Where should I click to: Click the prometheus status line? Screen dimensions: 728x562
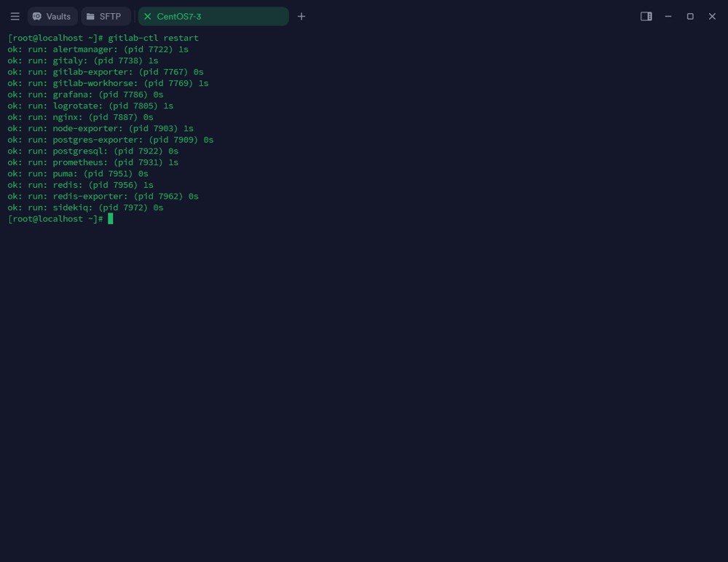93,162
